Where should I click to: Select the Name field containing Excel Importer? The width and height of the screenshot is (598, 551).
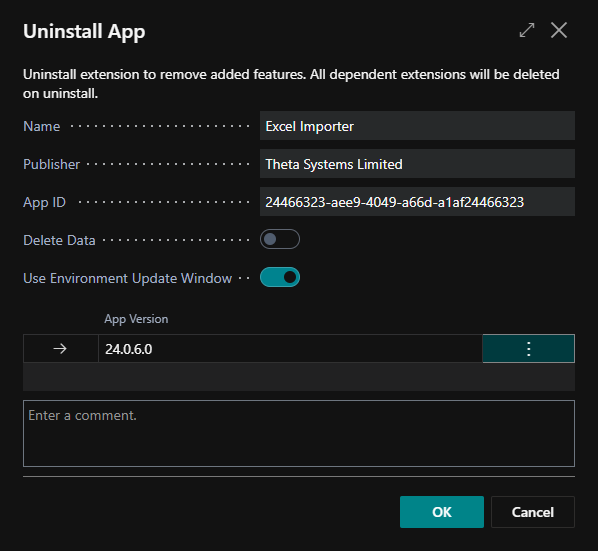pos(417,126)
